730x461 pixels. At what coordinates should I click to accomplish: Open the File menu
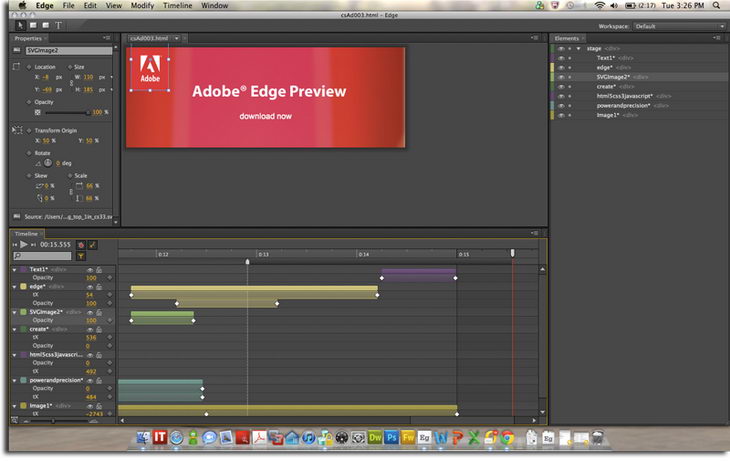68,6
